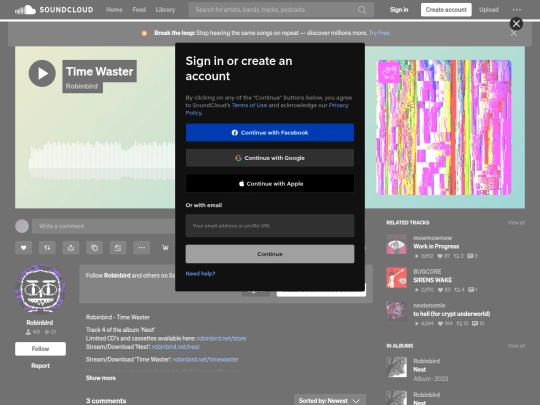The width and height of the screenshot is (540, 405).
Task: Click the commenter avatar placeholder
Action: tap(22, 226)
